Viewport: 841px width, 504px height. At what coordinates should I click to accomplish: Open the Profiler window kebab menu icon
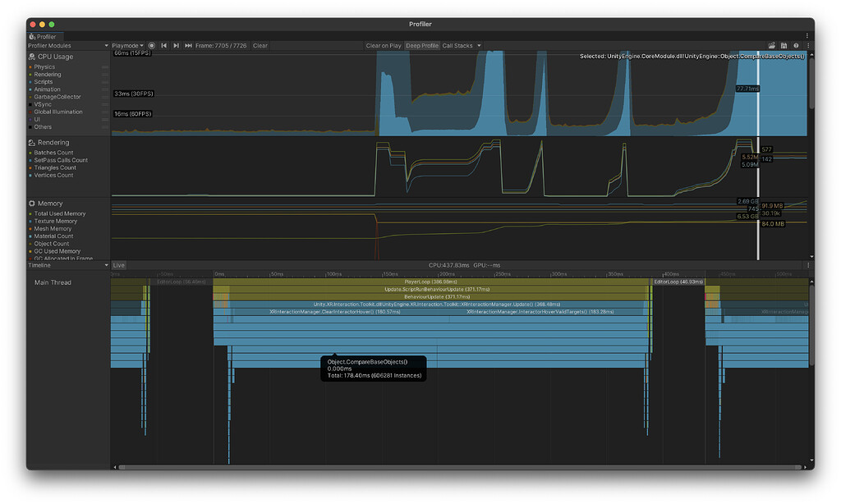pos(808,45)
